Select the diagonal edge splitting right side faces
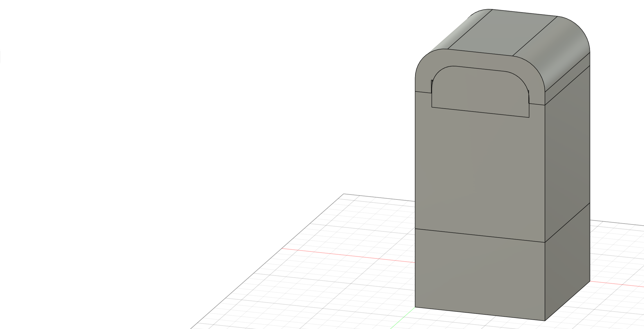Image resolution: width=644 pixels, height=329 pixels. [568, 222]
